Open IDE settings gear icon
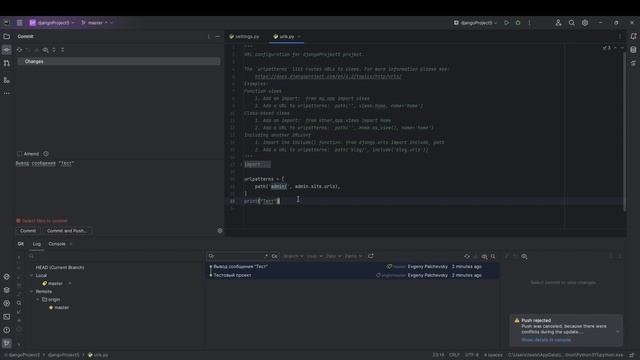 coord(585,23)
